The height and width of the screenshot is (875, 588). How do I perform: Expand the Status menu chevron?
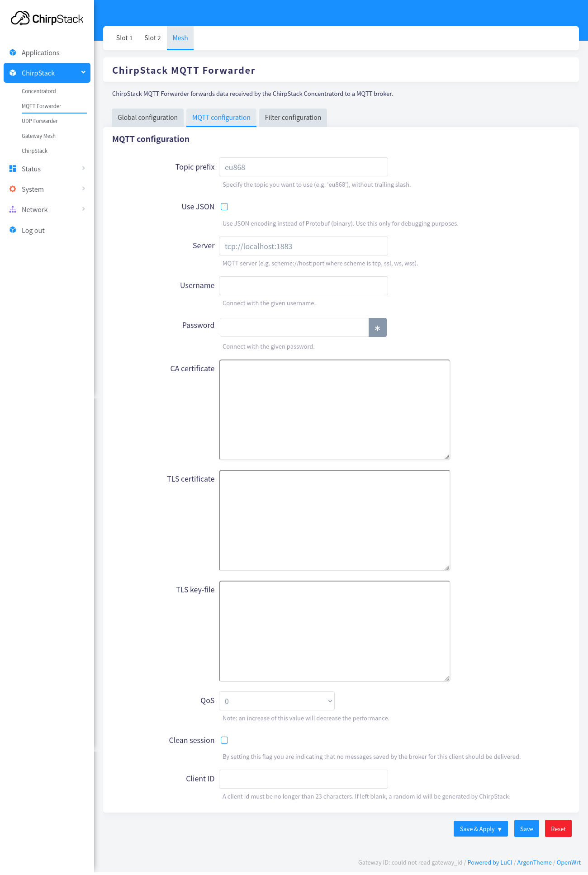84,168
